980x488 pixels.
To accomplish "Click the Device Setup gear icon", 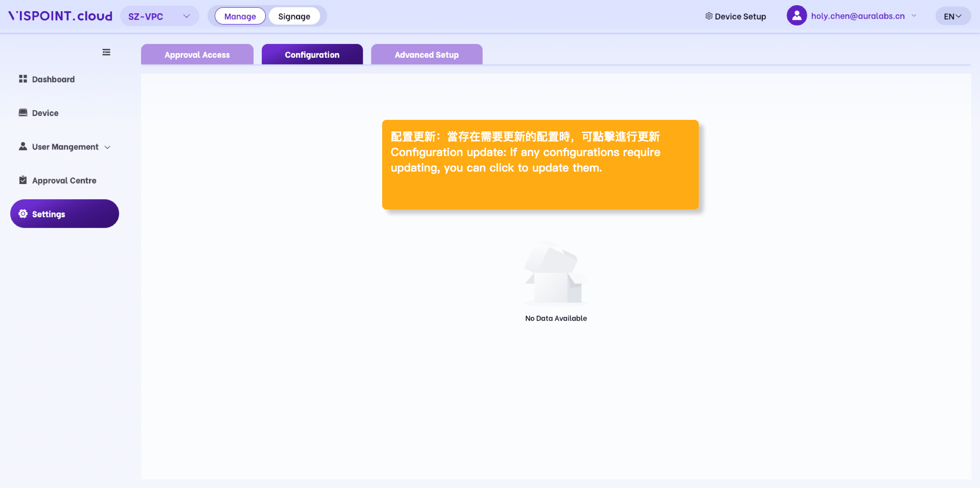I will click(709, 16).
